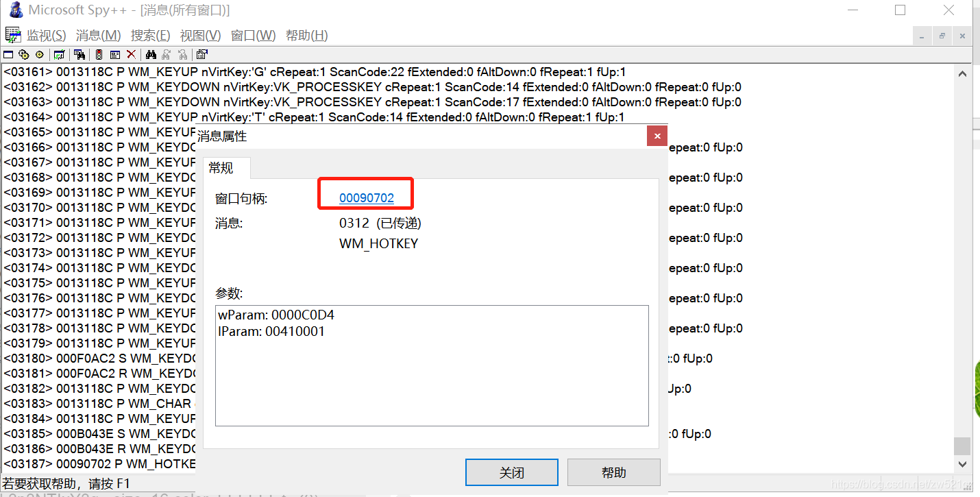Toggle the traffic light logging icon
Viewport: 980px width, 497px height.
[x=99, y=54]
